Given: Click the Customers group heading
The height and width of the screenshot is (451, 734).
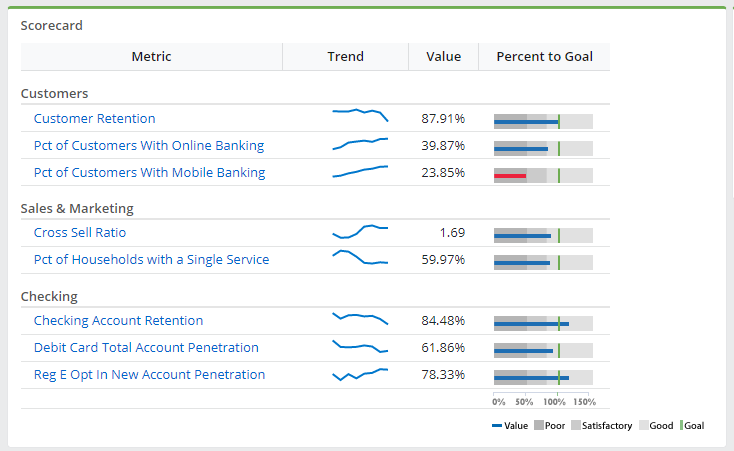Looking at the screenshot, I should tap(54, 94).
